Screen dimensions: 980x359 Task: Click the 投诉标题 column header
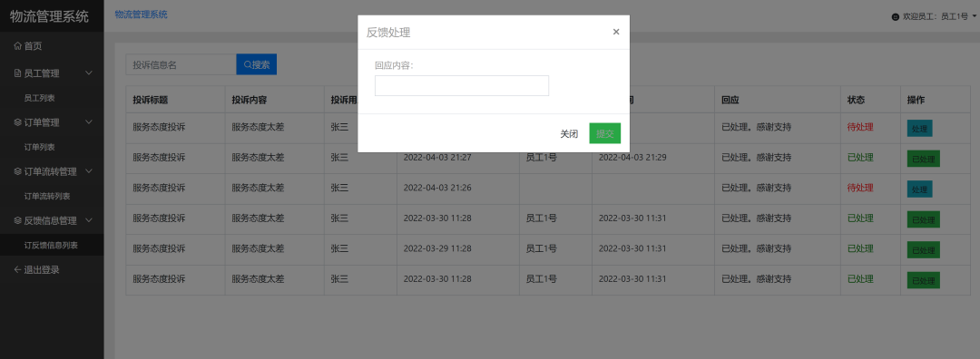[x=150, y=100]
